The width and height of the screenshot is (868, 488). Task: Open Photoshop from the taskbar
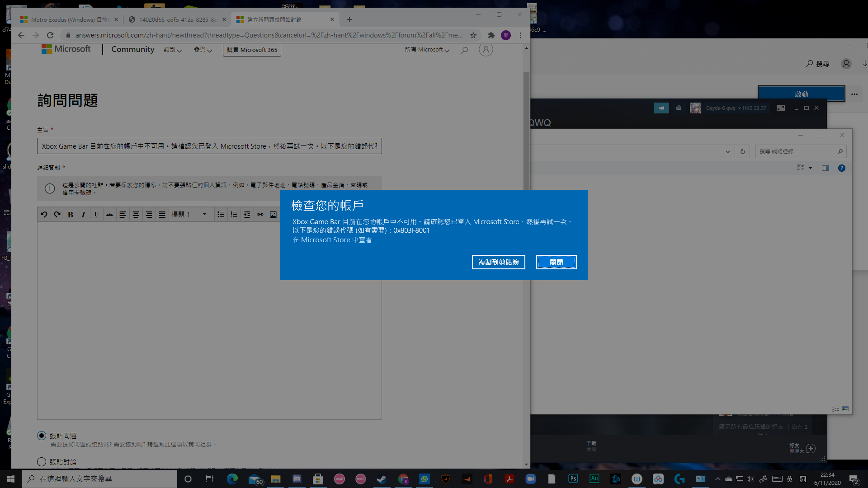coord(573,479)
